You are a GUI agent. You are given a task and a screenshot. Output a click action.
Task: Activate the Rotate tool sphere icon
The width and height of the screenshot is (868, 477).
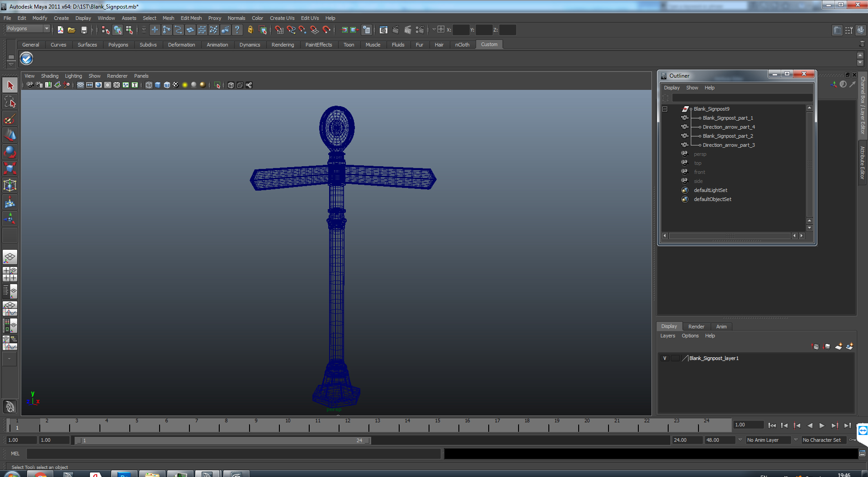(10, 152)
